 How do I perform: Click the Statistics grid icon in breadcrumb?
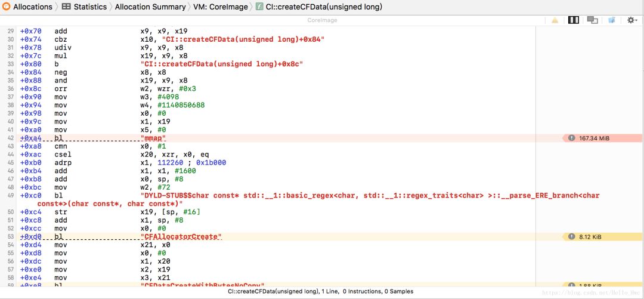click(66, 7)
